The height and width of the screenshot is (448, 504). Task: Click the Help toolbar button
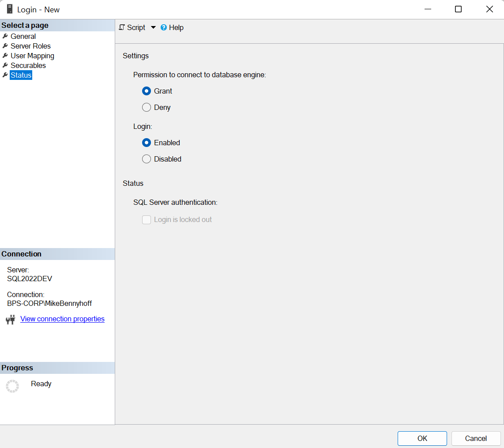[x=172, y=27]
